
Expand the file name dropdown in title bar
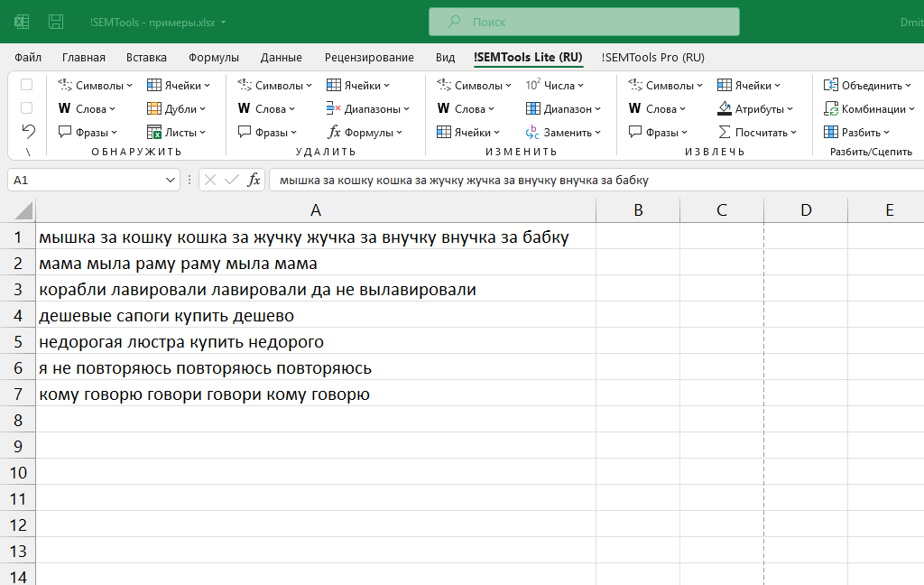tap(224, 23)
